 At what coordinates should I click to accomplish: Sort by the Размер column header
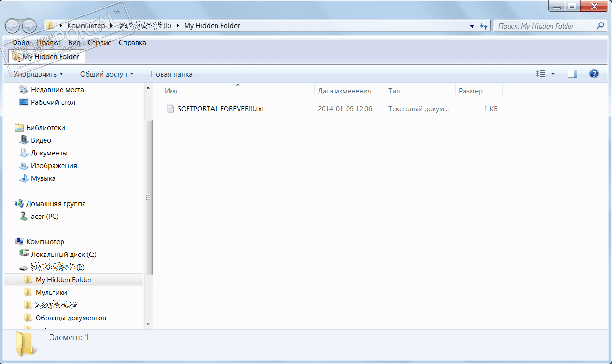pos(479,91)
